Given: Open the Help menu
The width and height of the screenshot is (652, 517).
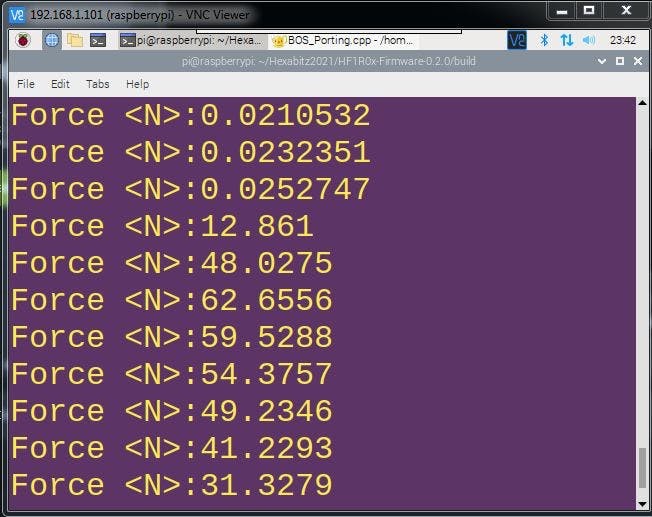Looking at the screenshot, I should pos(137,84).
